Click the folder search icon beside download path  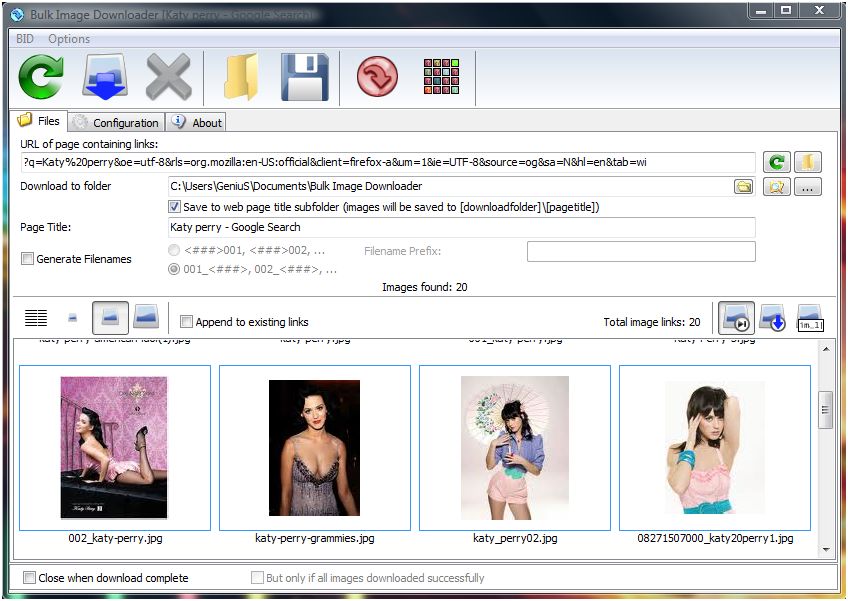[777, 187]
